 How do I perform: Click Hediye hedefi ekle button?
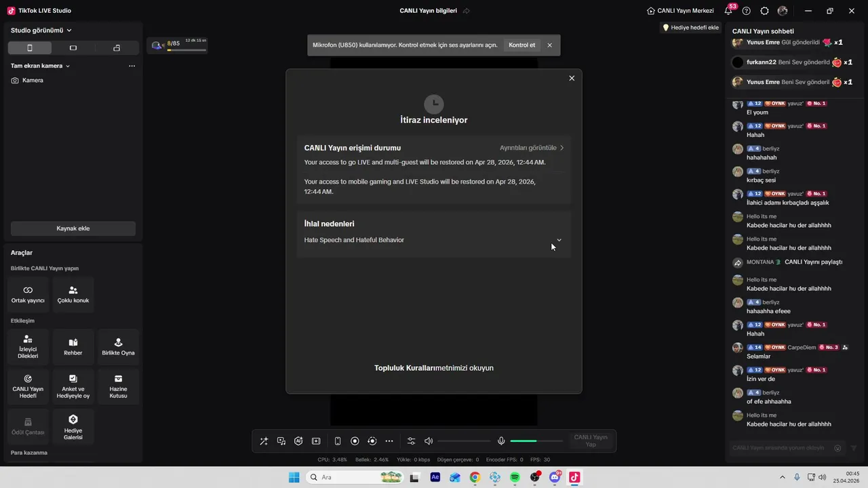pos(690,28)
